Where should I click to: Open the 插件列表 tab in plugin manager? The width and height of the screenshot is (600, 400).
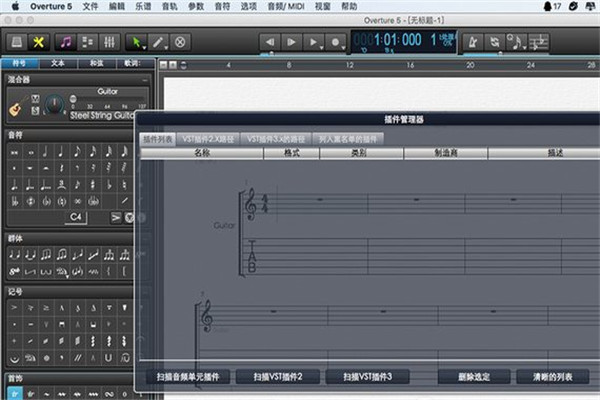(157, 139)
